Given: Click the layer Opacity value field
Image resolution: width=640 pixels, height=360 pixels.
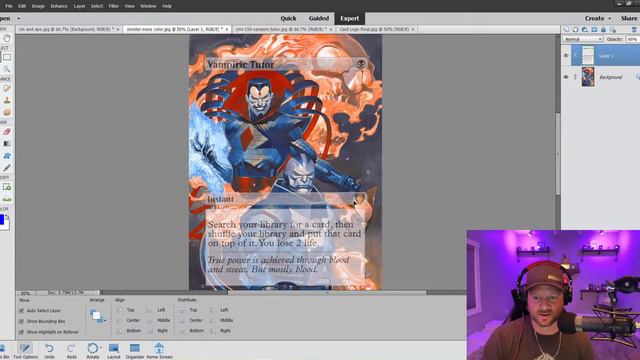Looking at the screenshot, I should [x=632, y=39].
